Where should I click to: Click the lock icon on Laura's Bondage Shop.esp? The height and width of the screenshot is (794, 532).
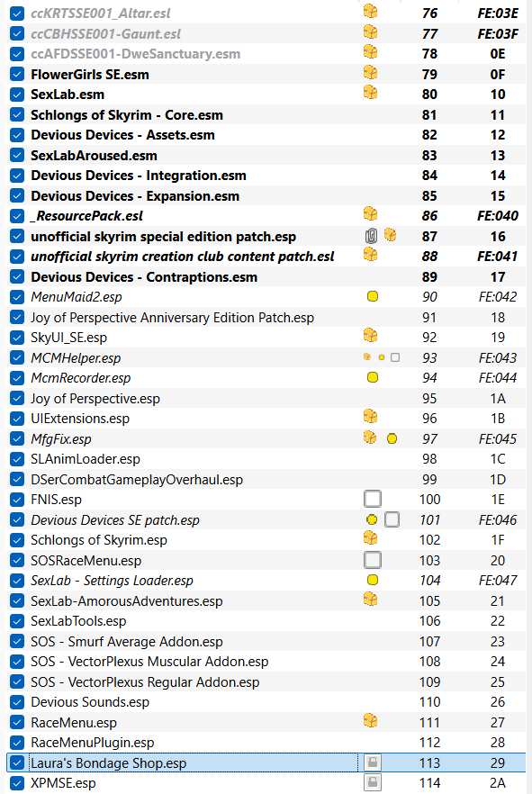[373, 762]
